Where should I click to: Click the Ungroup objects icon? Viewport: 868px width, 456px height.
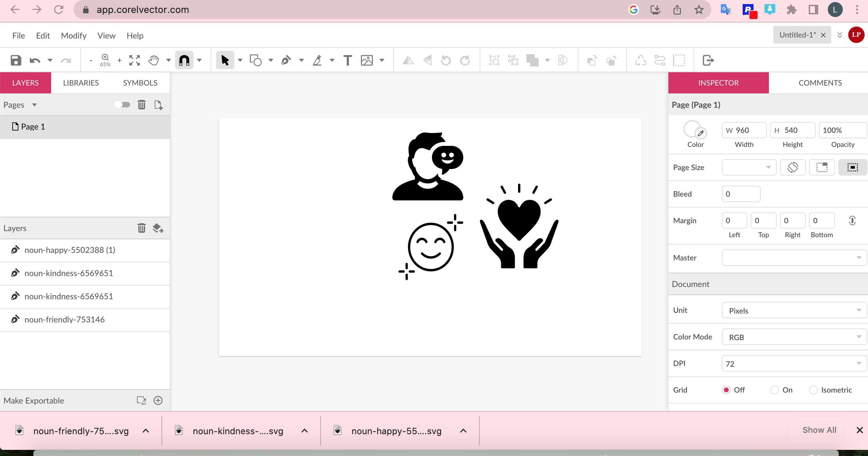[x=513, y=60]
